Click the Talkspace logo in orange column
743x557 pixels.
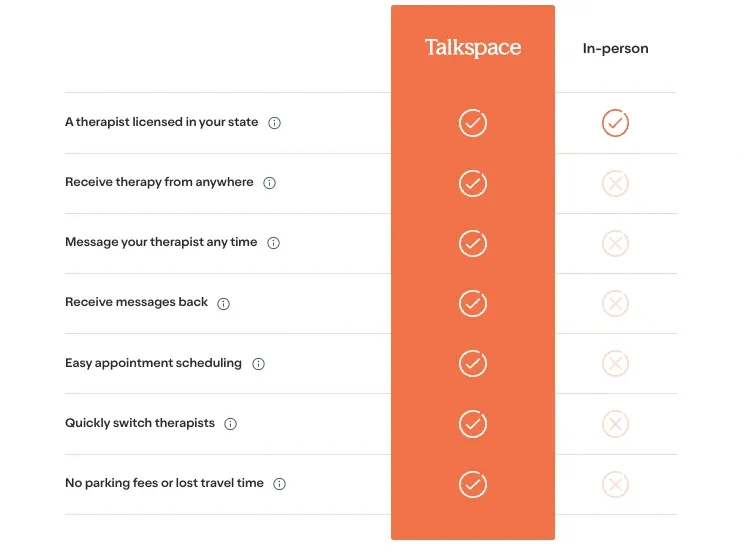coord(473,48)
